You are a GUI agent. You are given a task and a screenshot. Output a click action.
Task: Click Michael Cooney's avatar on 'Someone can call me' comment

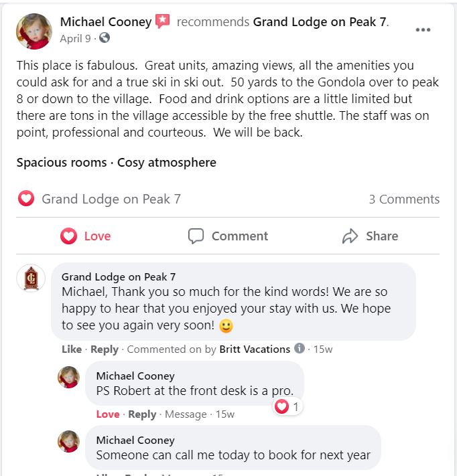tap(68, 441)
